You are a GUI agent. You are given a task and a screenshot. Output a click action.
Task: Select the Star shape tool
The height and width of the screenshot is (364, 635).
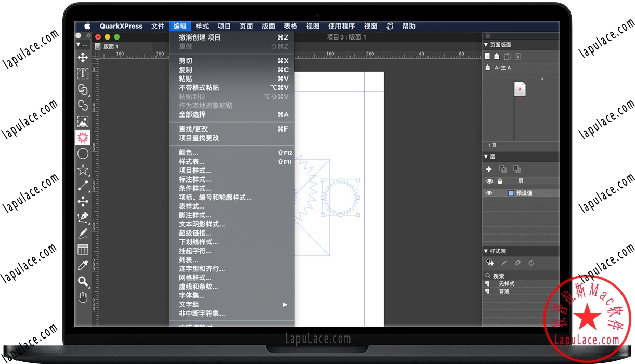(83, 169)
